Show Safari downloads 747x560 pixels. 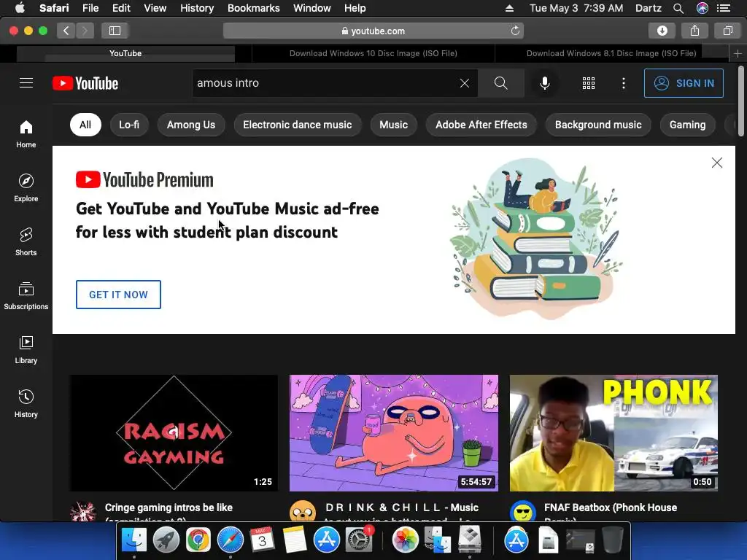point(662,31)
